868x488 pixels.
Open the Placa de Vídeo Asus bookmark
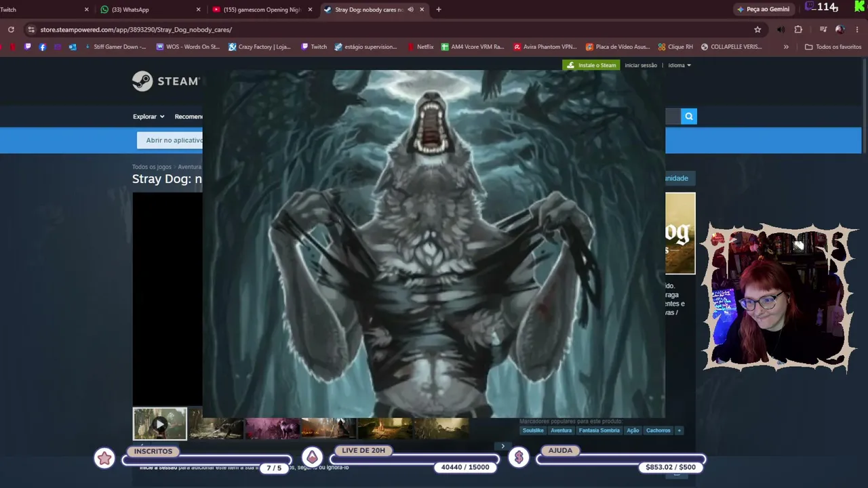coord(618,47)
